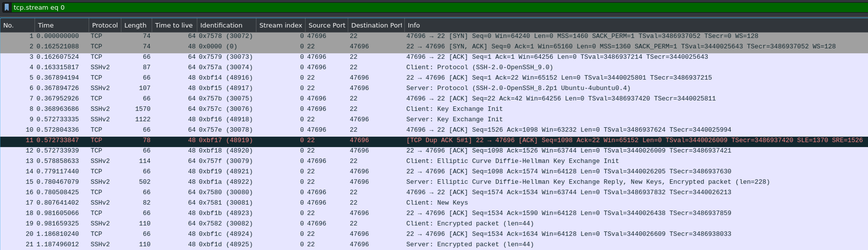Screen dimensions: 868x250
Task: Sort by the Stream index column
Action: coord(280,25)
